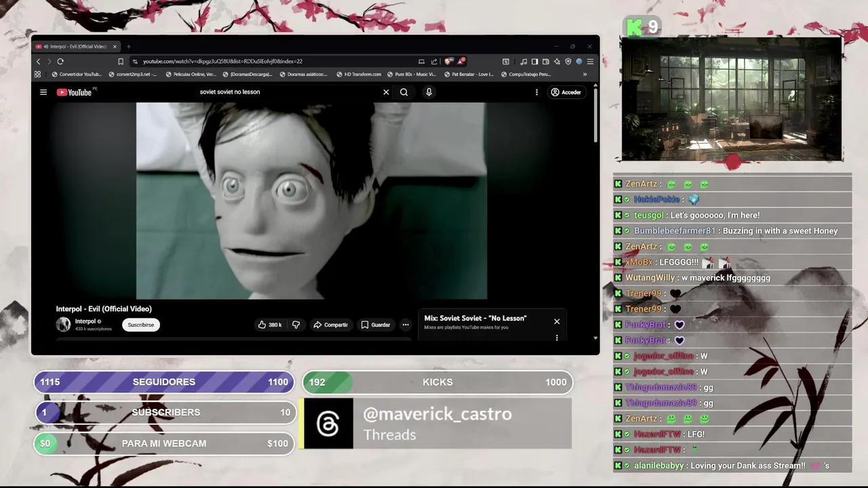Start voice search with the microphone icon
This screenshot has height=488, width=868.
429,92
